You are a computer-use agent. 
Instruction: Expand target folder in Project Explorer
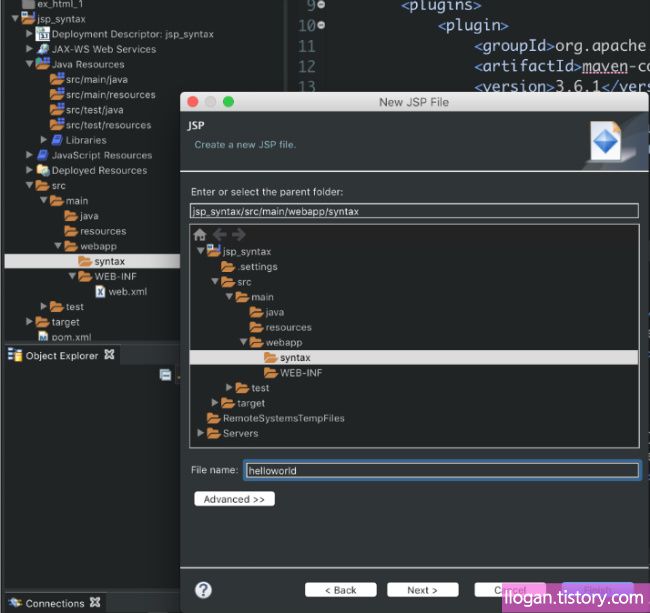tap(29, 321)
